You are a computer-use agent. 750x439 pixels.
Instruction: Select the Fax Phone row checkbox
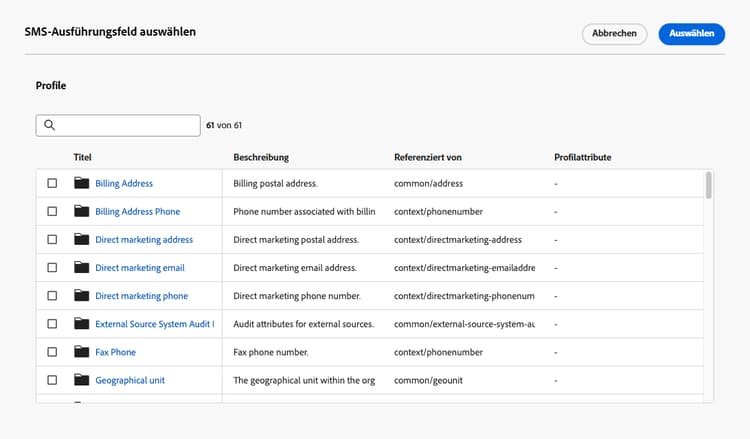52,352
